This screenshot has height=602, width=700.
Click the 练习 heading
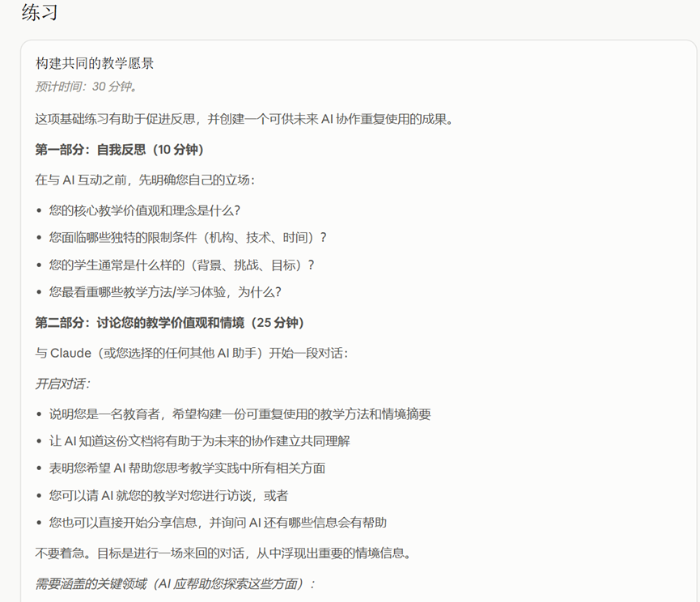coord(40,12)
